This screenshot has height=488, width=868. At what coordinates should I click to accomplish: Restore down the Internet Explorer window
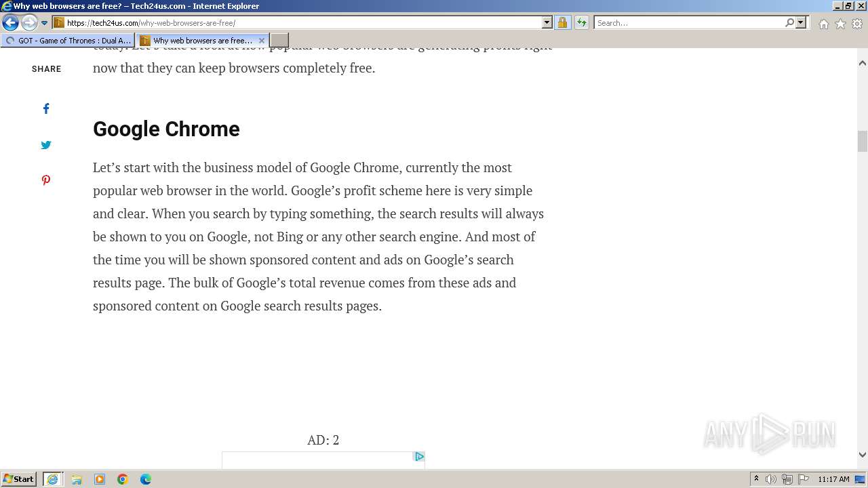coord(848,6)
